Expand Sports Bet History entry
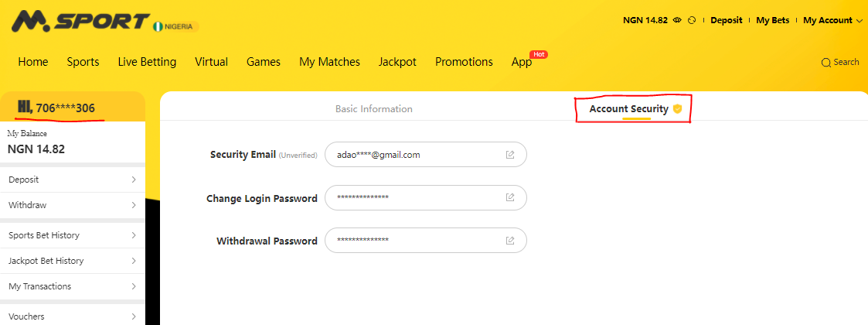Viewport: 868px width, 325px height. pos(73,235)
